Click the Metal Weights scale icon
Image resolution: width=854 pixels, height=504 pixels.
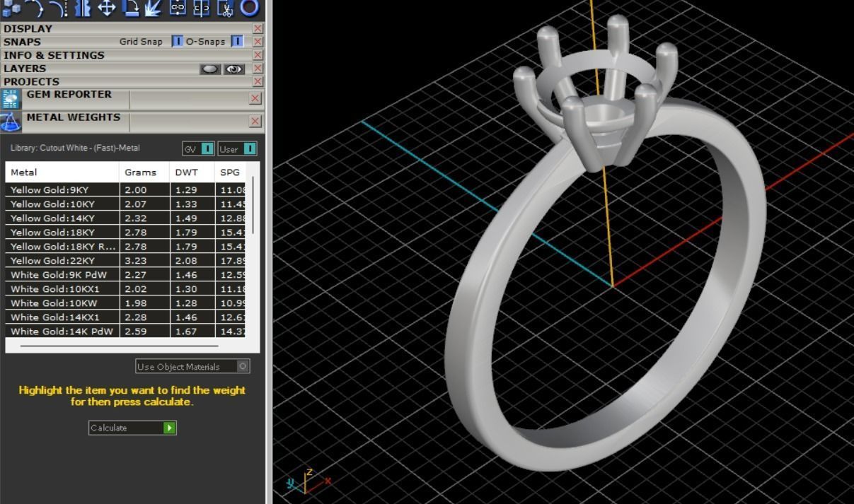pos(11,122)
